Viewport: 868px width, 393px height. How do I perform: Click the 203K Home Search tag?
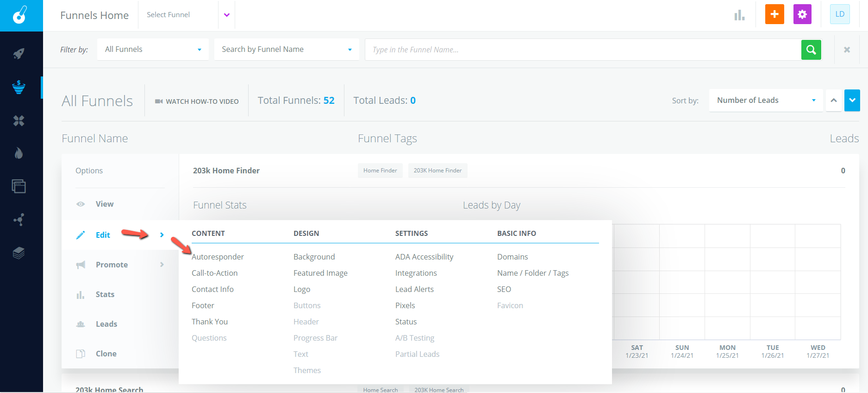pos(439,390)
